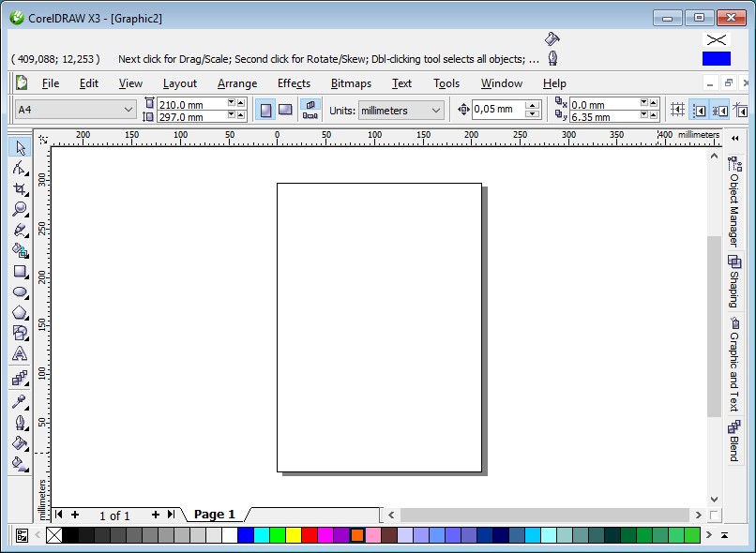Open the Object Manager docker tab
The height and width of the screenshot is (553, 756).
(734, 202)
